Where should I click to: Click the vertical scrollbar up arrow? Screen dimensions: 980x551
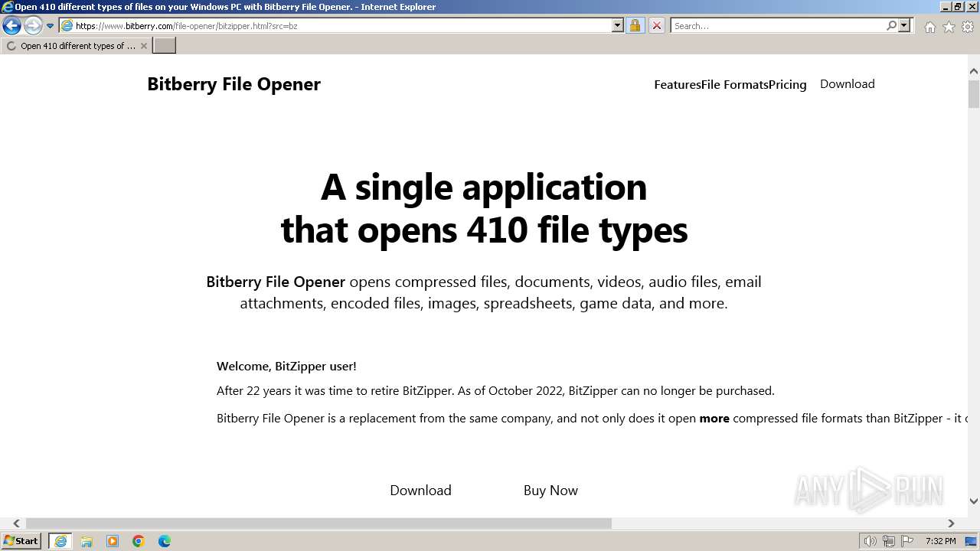coord(974,72)
